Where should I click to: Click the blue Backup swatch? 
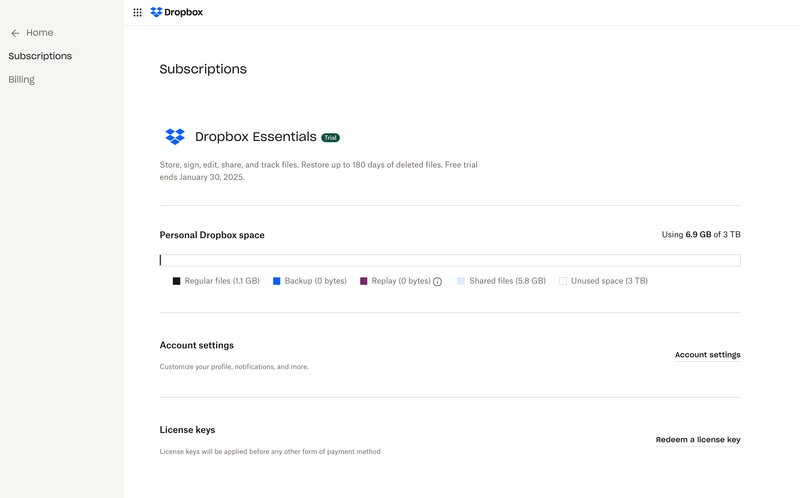coord(277,282)
